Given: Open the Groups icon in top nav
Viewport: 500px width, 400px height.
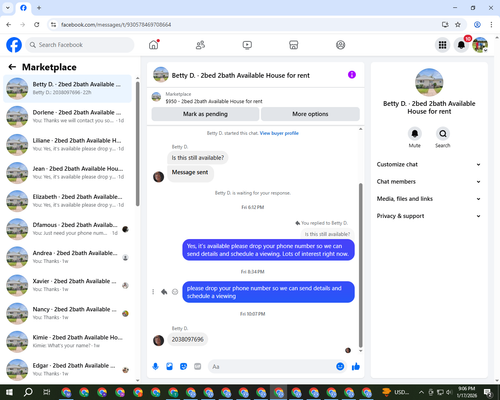Looking at the screenshot, I should click(x=340, y=45).
